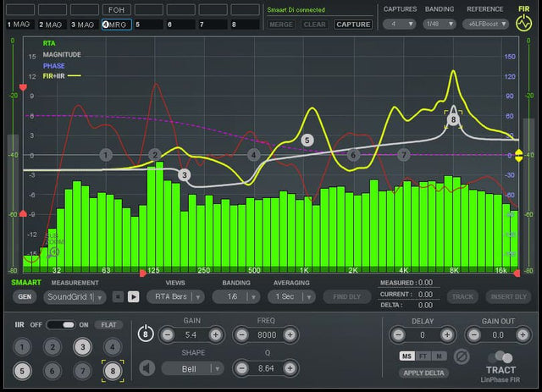This screenshot has height=392, width=542.
Task: Click the phase invert icon near Delay
Action: tap(462, 356)
